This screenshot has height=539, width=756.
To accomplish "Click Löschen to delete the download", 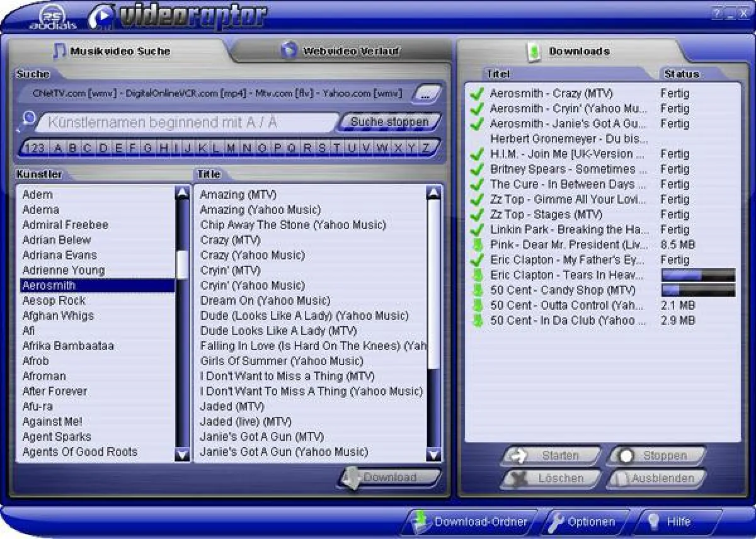I will [551, 479].
